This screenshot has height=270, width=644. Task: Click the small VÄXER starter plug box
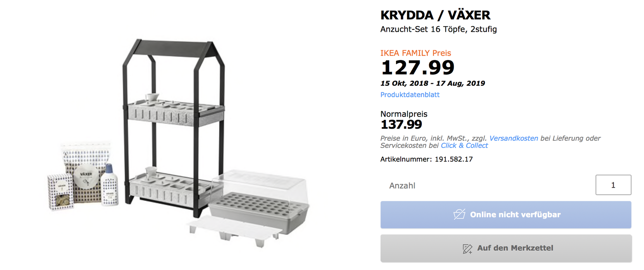[x=60, y=191]
